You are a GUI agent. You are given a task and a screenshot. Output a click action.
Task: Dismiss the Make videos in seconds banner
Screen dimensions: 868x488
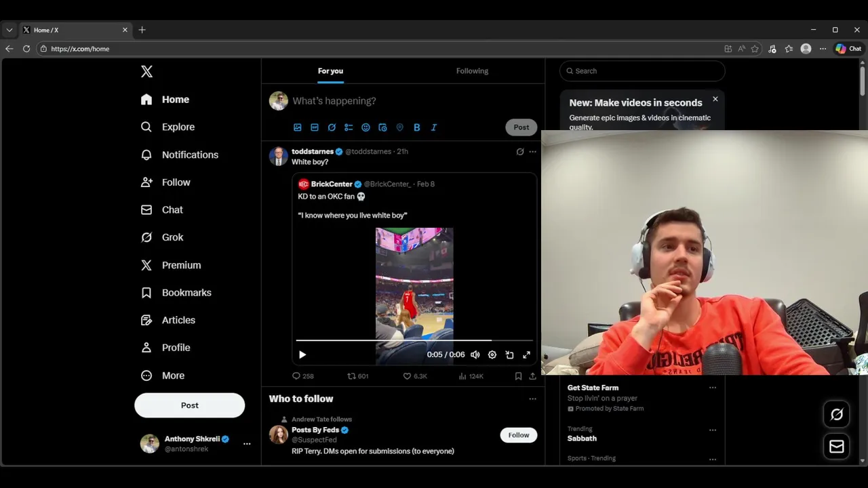(715, 99)
